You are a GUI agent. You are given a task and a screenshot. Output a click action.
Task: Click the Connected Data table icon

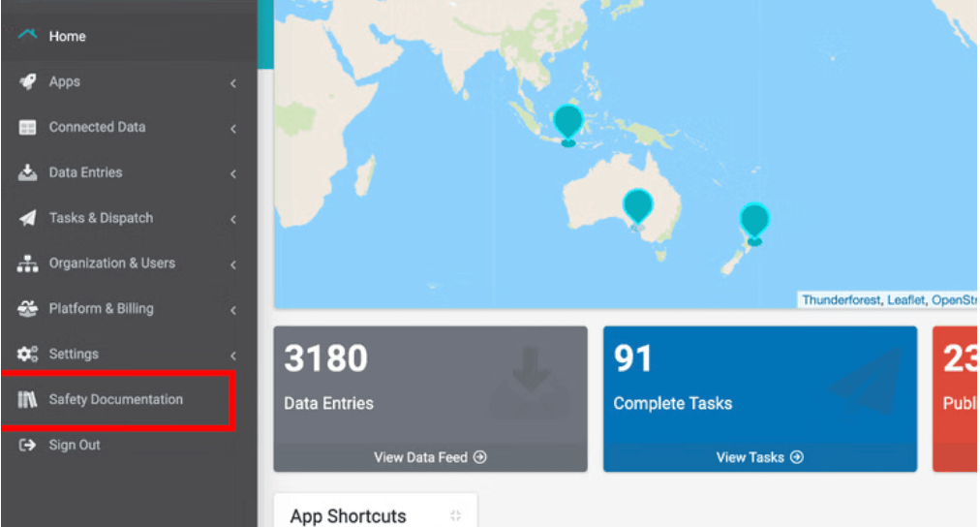(x=28, y=128)
